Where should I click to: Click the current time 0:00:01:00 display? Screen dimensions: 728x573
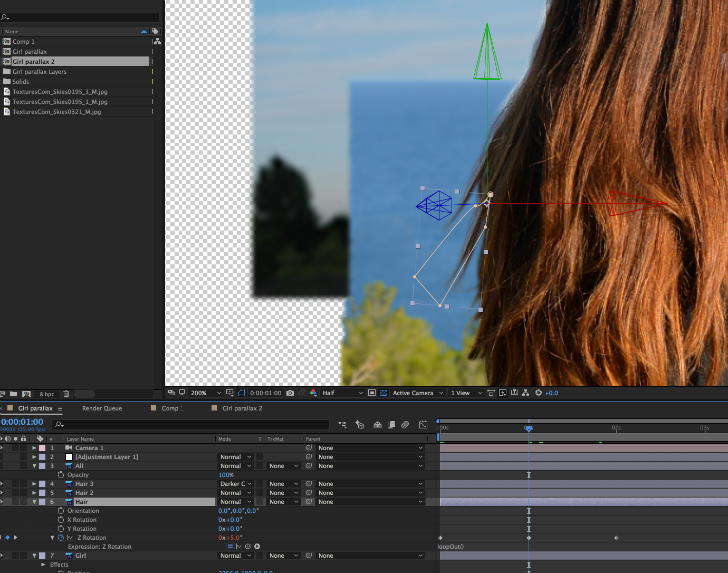pyautogui.click(x=22, y=422)
